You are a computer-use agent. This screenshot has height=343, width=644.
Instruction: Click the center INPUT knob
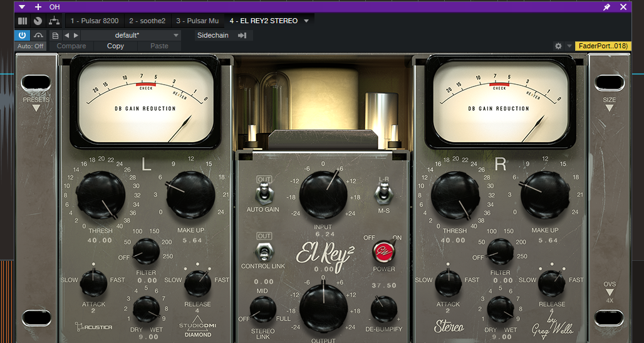click(323, 195)
